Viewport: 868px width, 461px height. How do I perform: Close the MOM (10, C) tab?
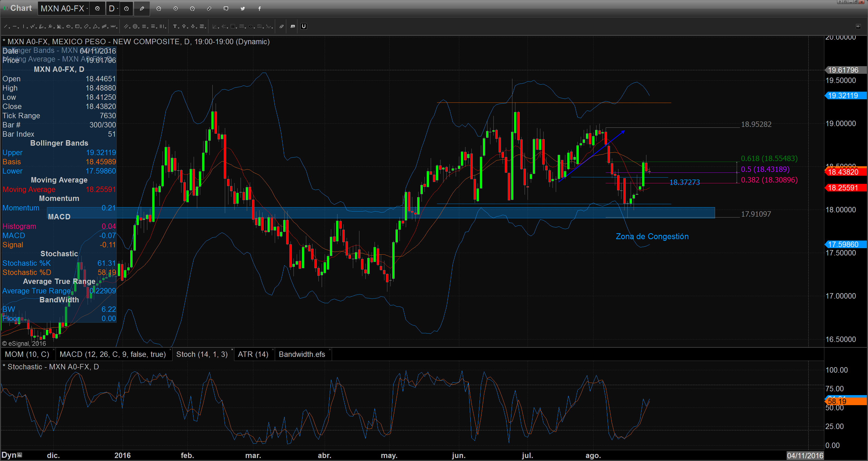point(54,350)
